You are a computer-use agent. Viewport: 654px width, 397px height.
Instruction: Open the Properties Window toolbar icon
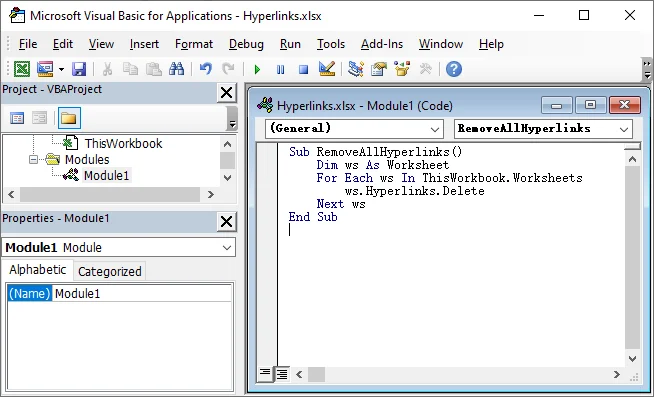(379, 69)
